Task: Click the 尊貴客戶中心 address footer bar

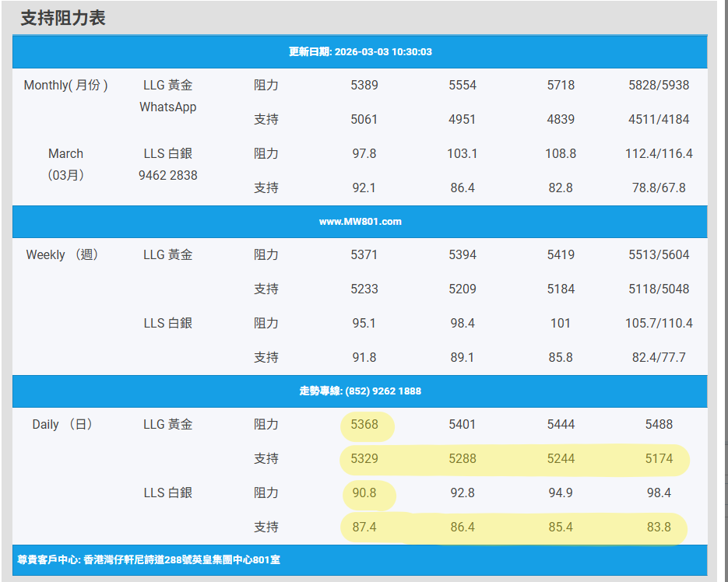Action: coord(149,559)
